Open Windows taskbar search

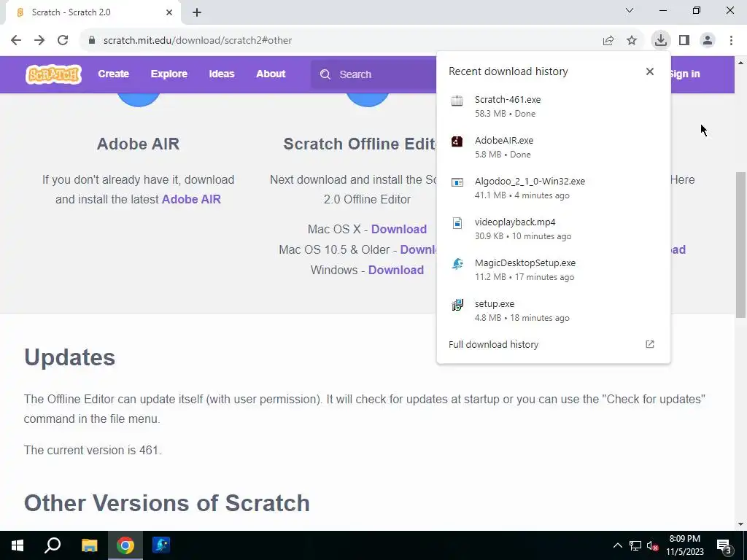(x=53, y=545)
